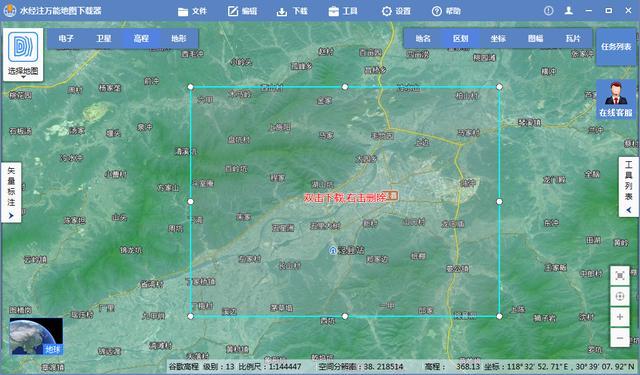640x375 pixels.
Task: Switch to 电子 map tab
Action: click(66, 38)
